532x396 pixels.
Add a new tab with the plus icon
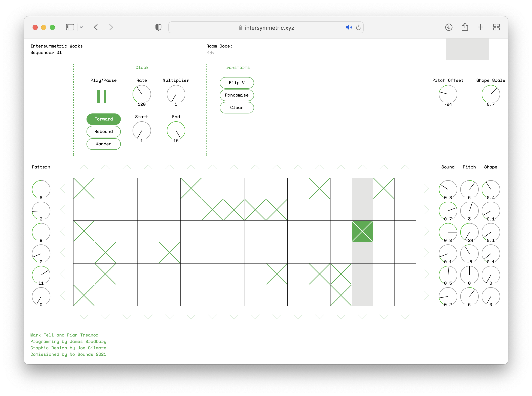480,27
